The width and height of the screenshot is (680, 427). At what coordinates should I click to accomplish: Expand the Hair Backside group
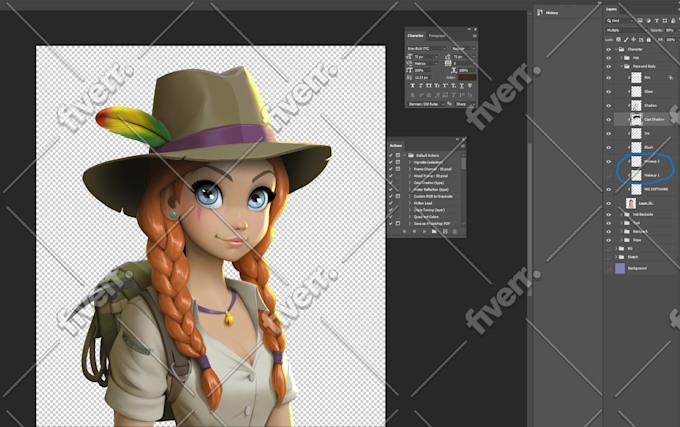(x=621, y=214)
